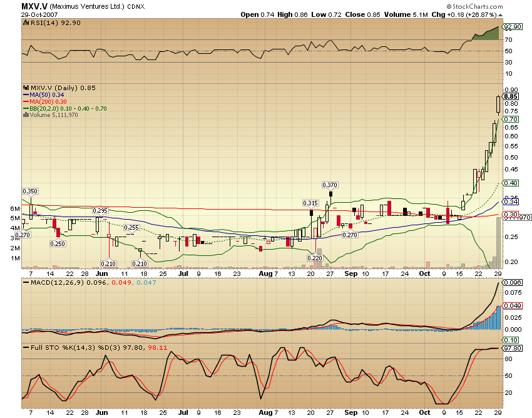Click the red 98.11 stochastic value

point(158,348)
